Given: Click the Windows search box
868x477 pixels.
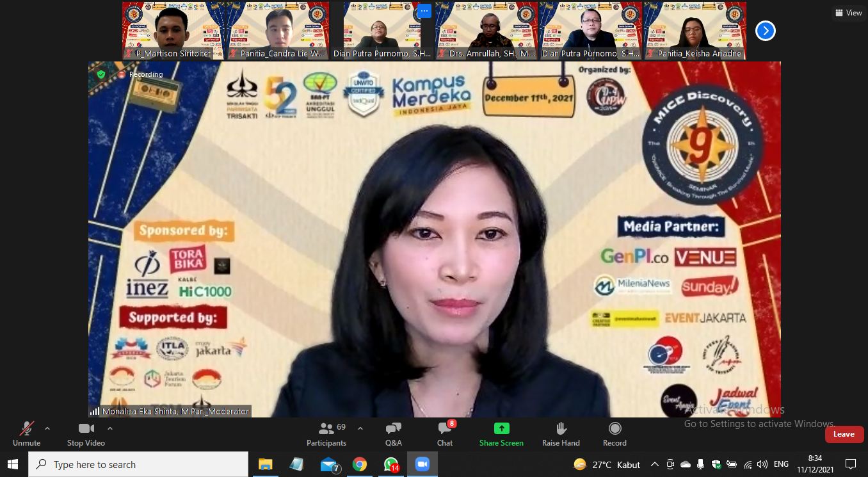Looking at the screenshot, I should click(138, 464).
